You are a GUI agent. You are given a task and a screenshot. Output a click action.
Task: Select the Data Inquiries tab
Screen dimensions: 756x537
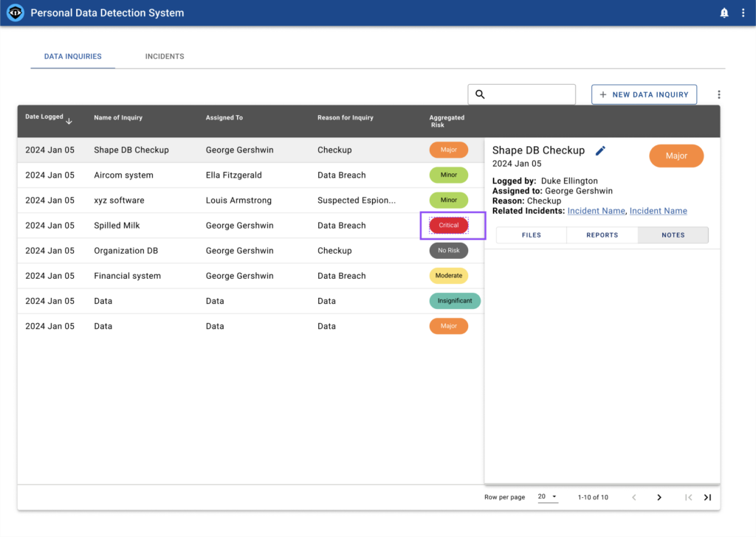pos(73,57)
